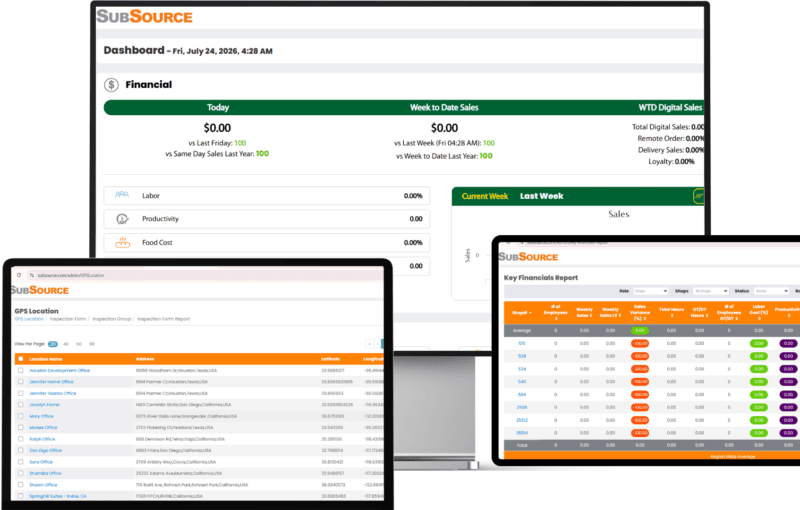Open the Mary Office location link

tap(41, 416)
